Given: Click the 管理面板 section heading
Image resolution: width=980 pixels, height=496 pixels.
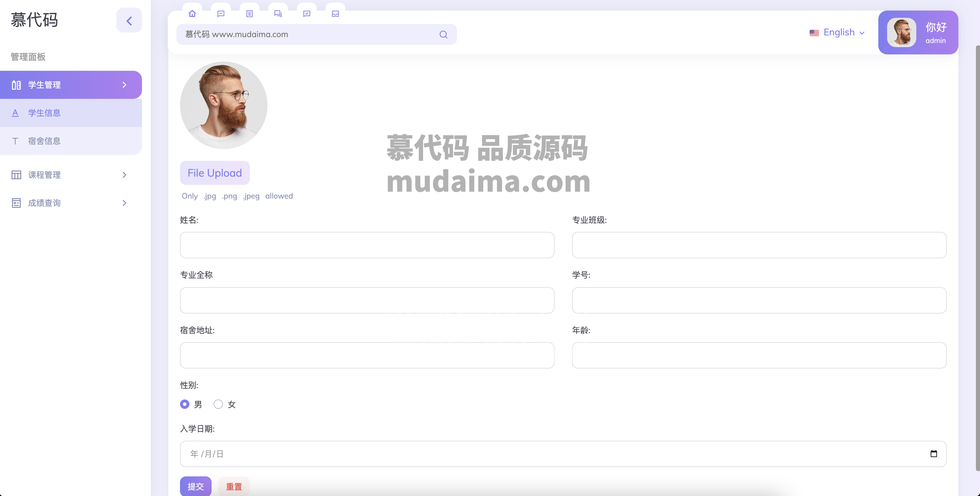Looking at the screenshot, I should pyautogui.click(x=28, y=57).
